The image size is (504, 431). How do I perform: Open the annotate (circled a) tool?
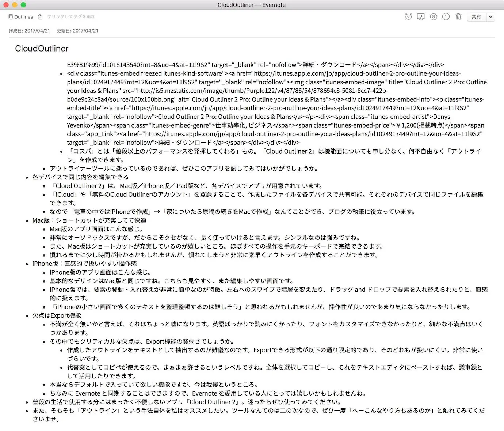pos(434,16)
